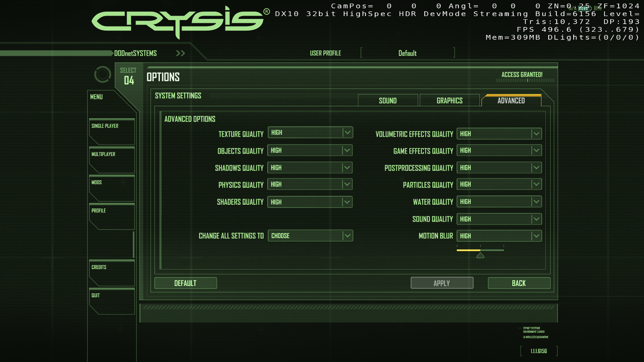Click the 'CHANGE ALL SETTINGS TO' label
The height and width of the screenshot is (362, 644).
point(231,236)
